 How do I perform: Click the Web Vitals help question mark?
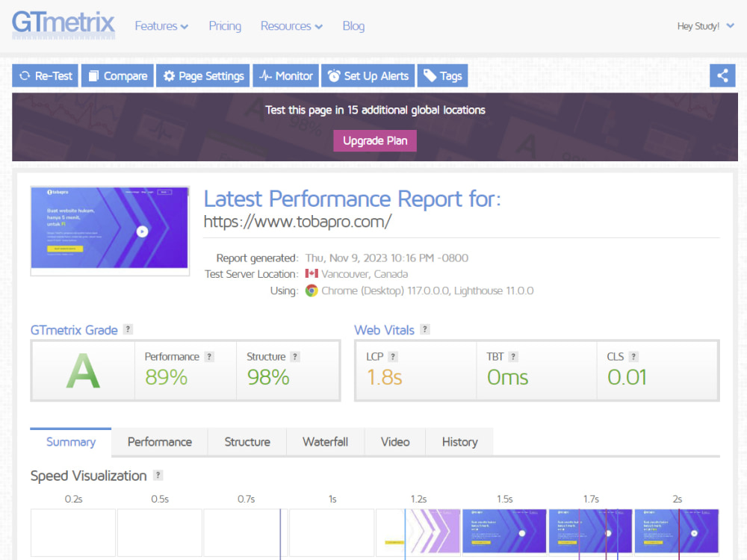pyautogui.click(x=425, y=329)
